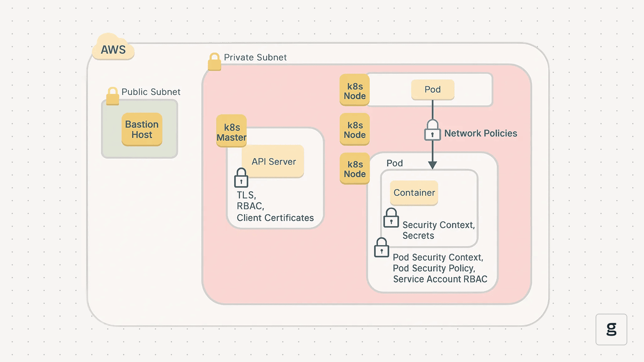The width and height of the screenshot is (644, 362).
Task: Click the 'Public Subnet' label
Action: point(151,92)
